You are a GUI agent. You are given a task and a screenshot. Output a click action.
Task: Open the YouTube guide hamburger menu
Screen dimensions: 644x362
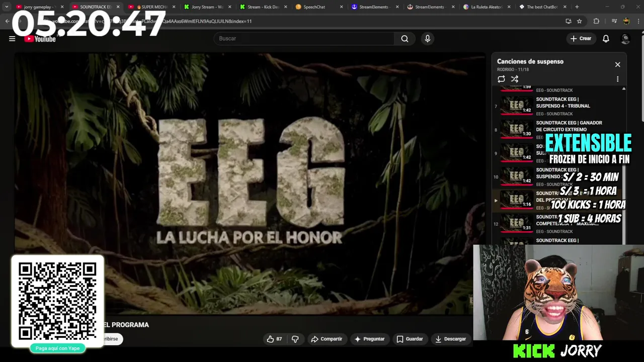coord(12,39)
